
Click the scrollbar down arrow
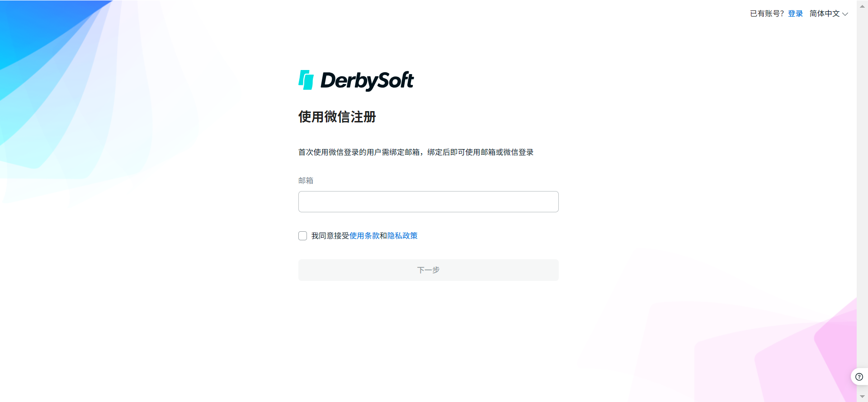point(862,396)
